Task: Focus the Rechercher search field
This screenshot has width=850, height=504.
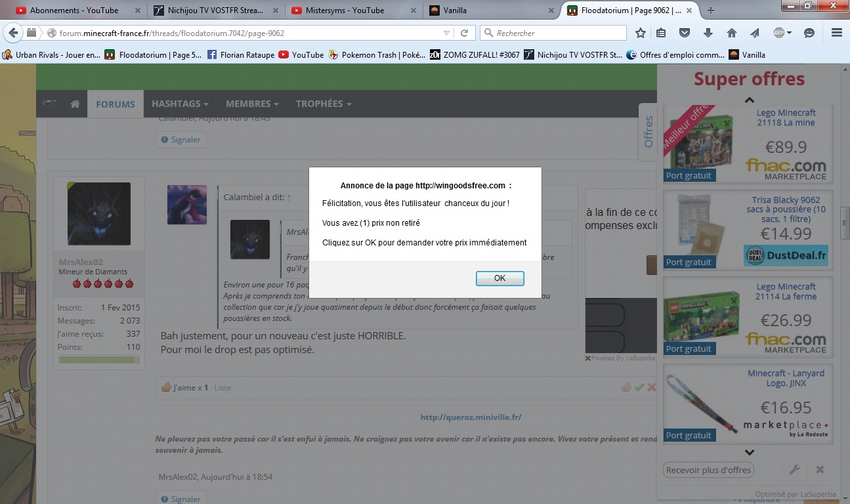Action: tap(558, 33)
